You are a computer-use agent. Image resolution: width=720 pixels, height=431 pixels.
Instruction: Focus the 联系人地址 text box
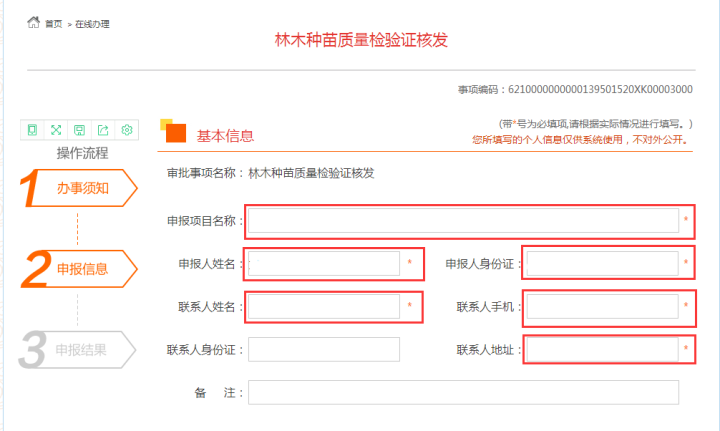(602, 350)
